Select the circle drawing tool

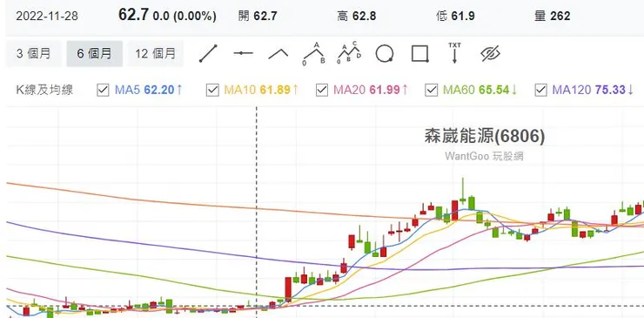[x=385, y=54]
